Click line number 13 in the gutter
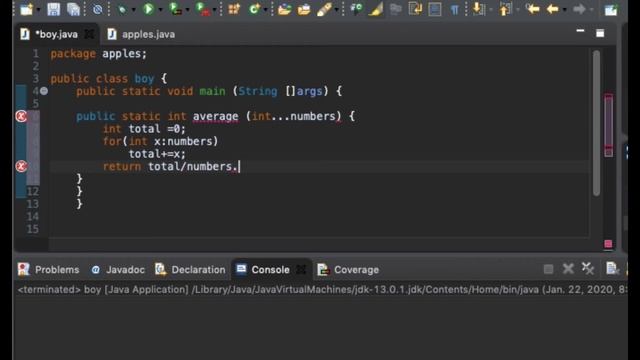The image size is (640, 360). pos(33,204)
